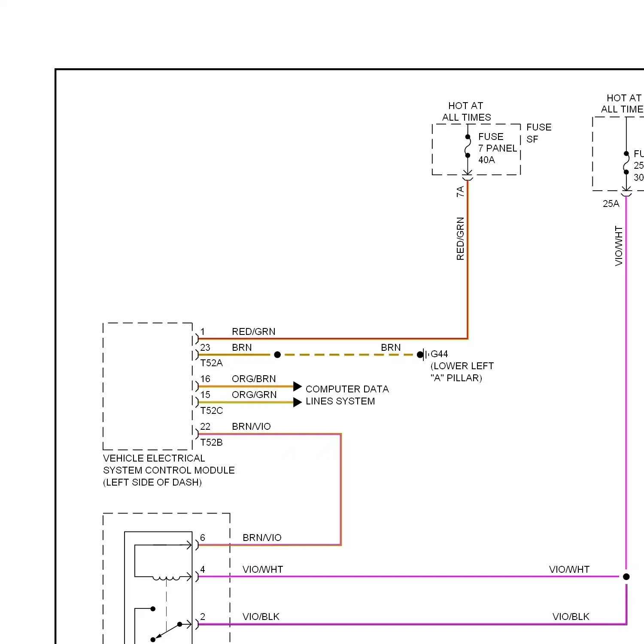The height and width of the screenshot is (644, 644).
Task: Click the splice dot on the BRN wire near pin 23
Action: [x=277, y=355]
